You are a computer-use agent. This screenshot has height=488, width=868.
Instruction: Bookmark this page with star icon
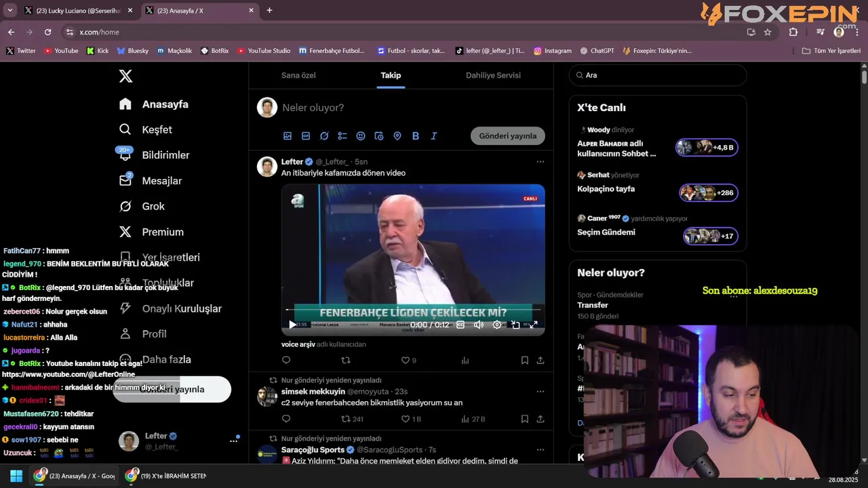coord(768,32)
